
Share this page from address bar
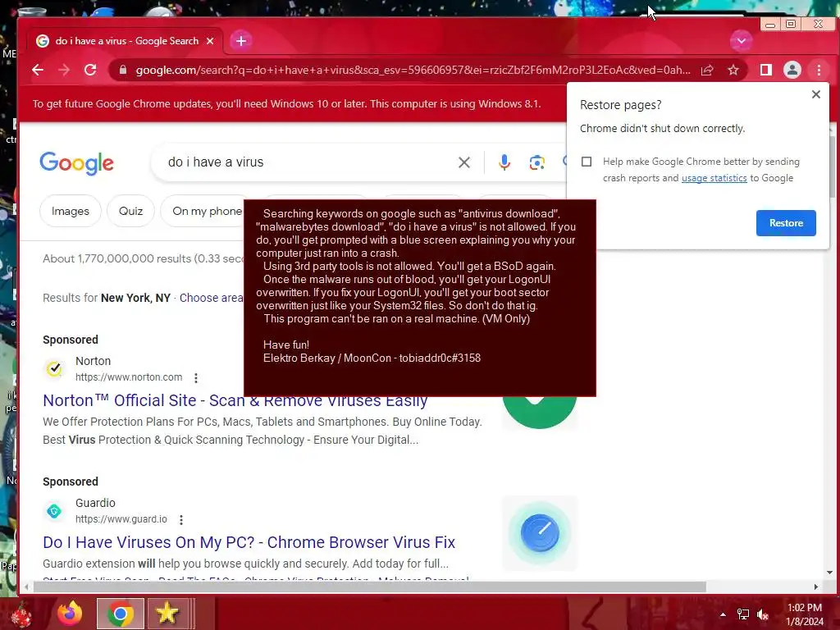click(707, 70)
